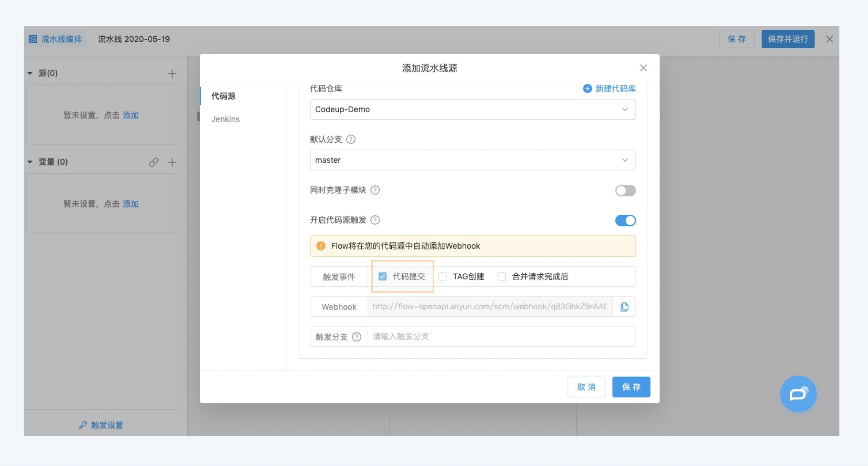Open the chat assistant bubble icon
868x466 pixels.
point(798,394)
